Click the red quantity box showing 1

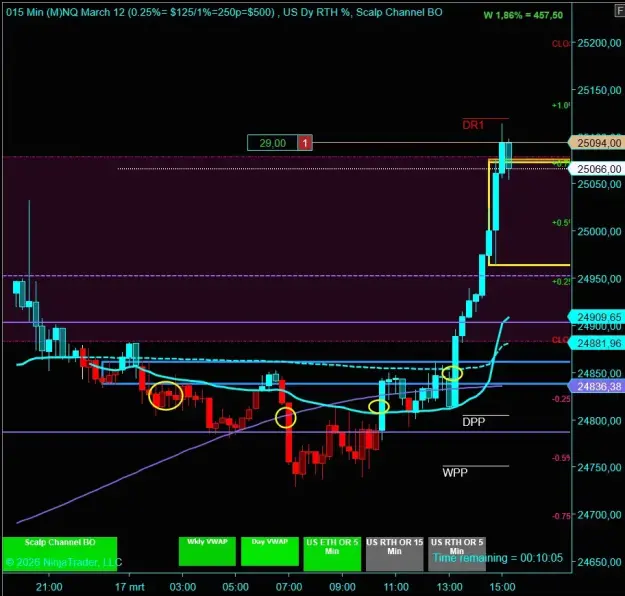(305, 143)
